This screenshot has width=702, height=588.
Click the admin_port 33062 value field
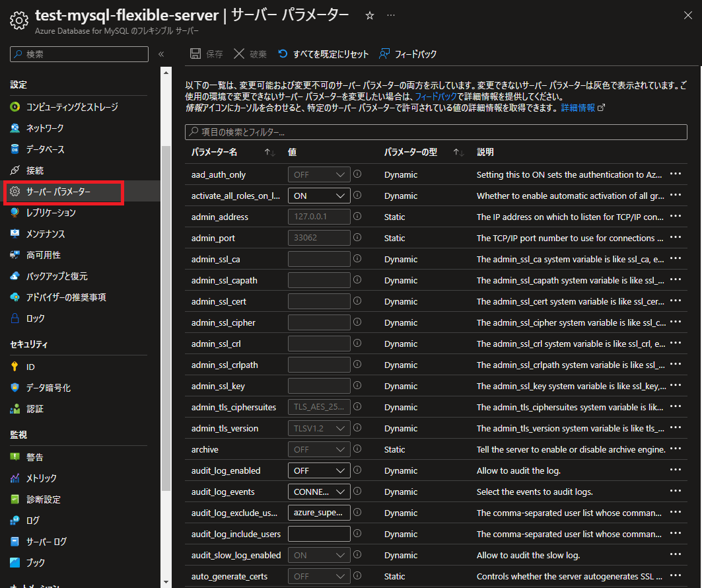[319, 238]
